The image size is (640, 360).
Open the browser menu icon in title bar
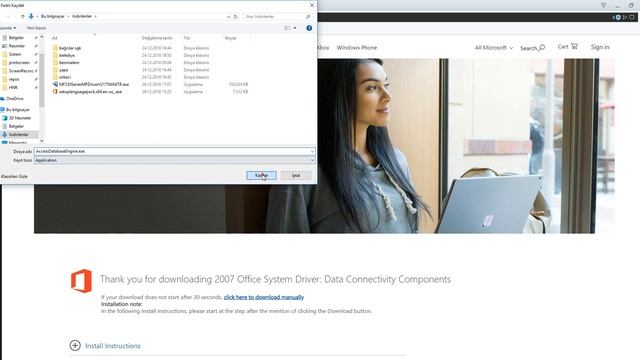click(x=603, y=5)
